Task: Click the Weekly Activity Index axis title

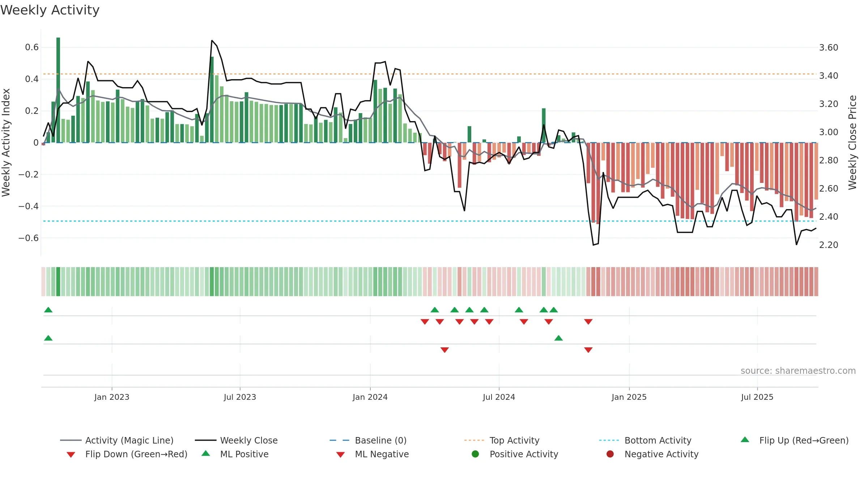Action: (6, 142)
